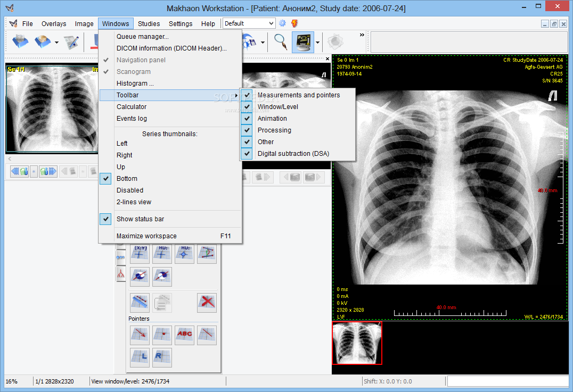Expand the open study dropdown arrow
This screenshot has height=392, width=573.
point(56,43)
